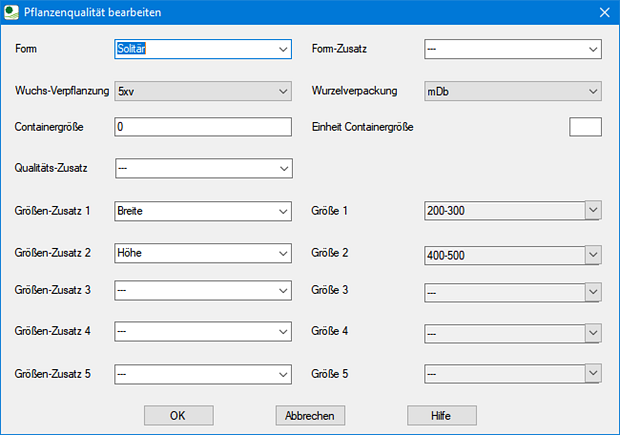Click the Einheit Containergröße input box

coord(585,127)
